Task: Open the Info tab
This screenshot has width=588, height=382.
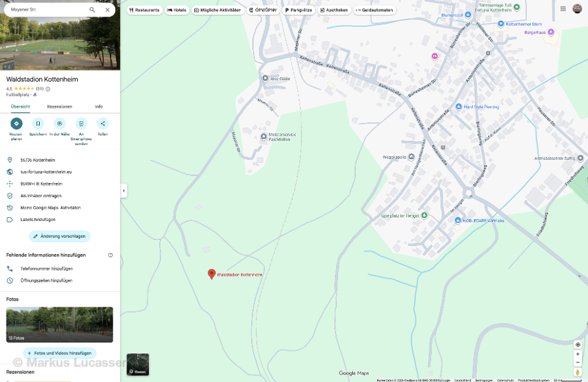Action: (99, 107)
